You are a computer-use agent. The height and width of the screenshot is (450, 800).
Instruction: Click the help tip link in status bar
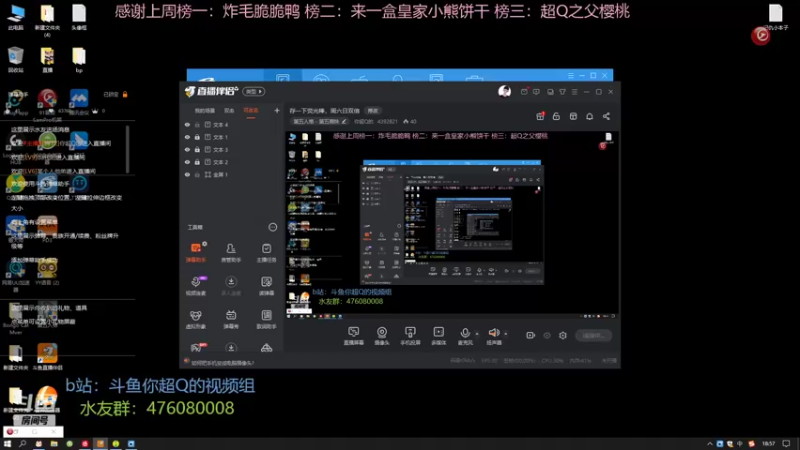(222, 363)
